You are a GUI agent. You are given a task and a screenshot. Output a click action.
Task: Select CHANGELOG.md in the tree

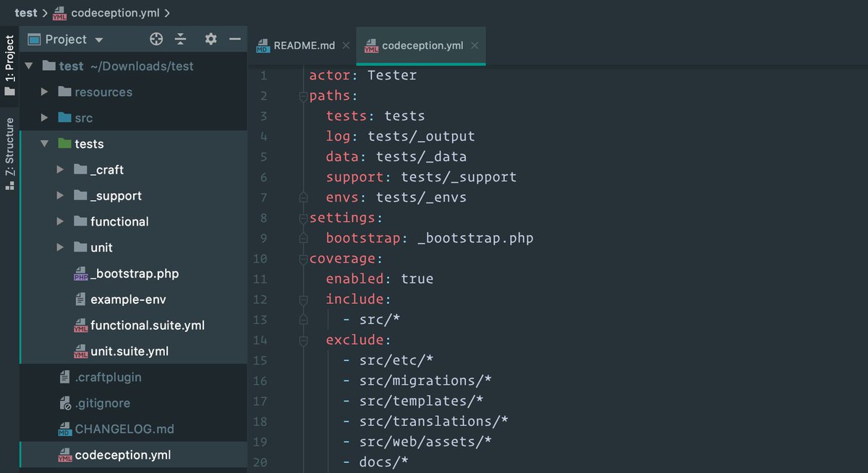124,429
